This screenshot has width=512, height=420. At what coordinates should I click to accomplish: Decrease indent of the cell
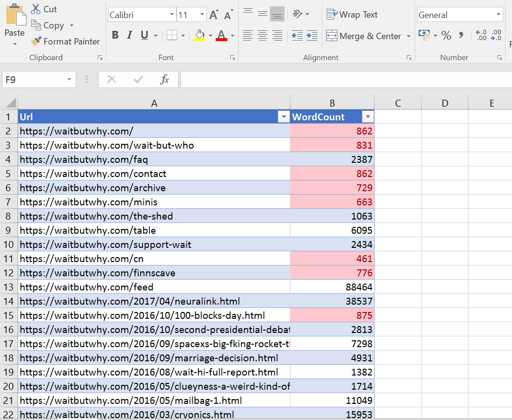297,35
